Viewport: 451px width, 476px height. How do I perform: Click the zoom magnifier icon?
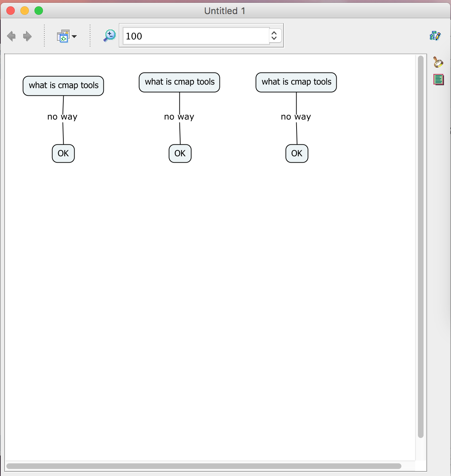(109, 36)
